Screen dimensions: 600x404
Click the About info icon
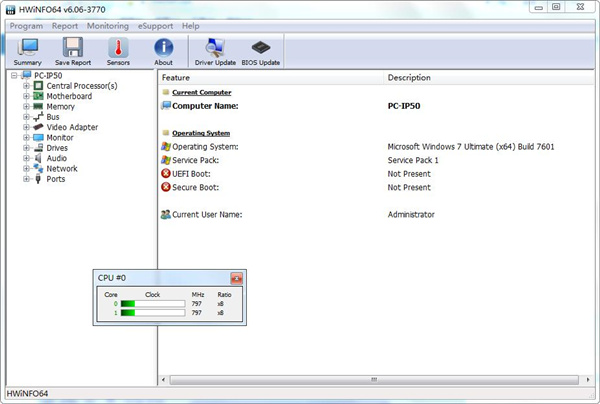coord(163,47)
